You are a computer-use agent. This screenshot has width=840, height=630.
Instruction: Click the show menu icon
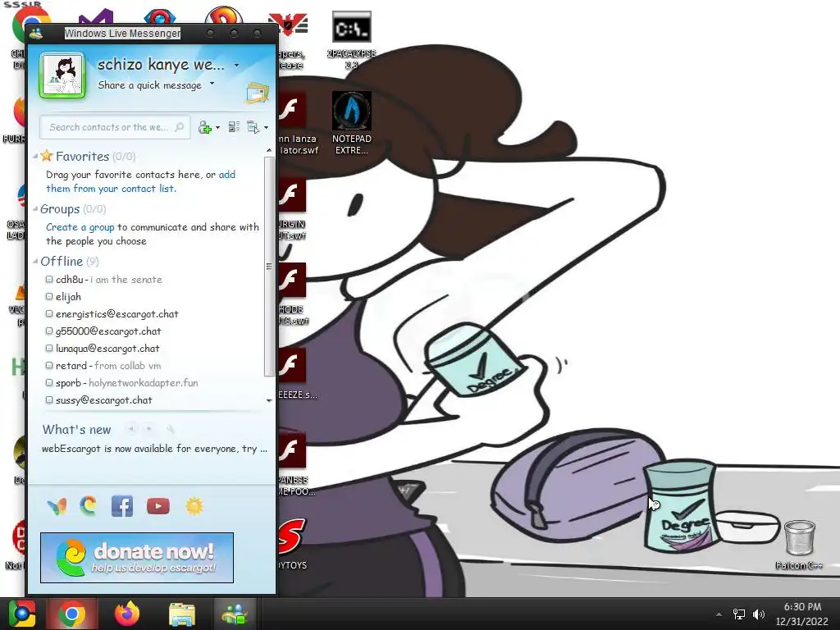(253, 127)
